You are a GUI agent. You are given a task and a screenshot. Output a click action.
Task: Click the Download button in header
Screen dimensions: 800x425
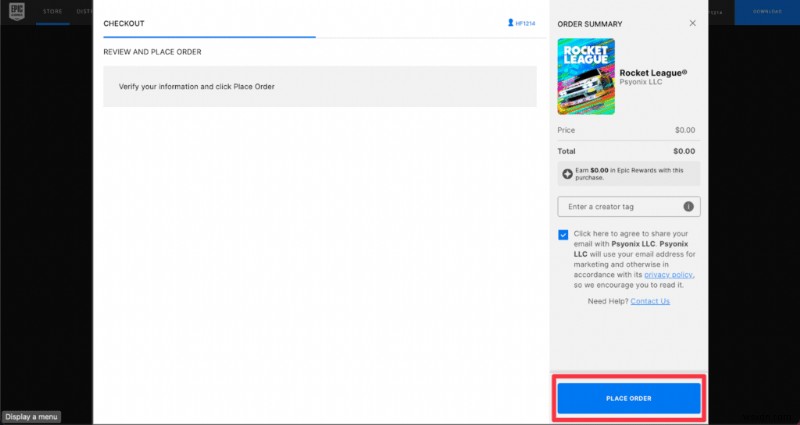click(767, 12)
